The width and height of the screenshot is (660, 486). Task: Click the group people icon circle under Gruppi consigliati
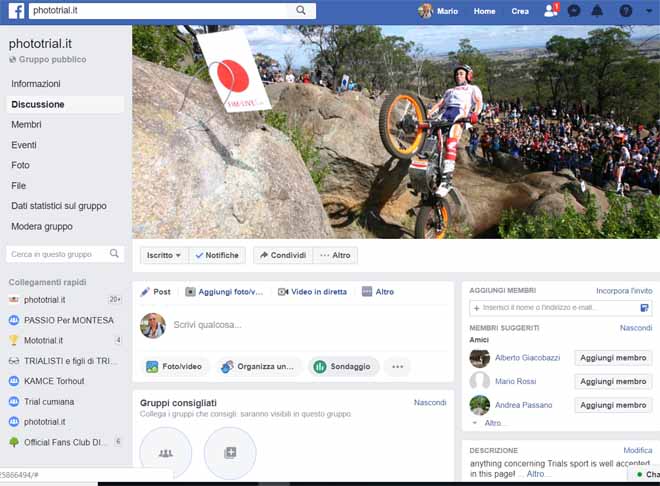165,453
